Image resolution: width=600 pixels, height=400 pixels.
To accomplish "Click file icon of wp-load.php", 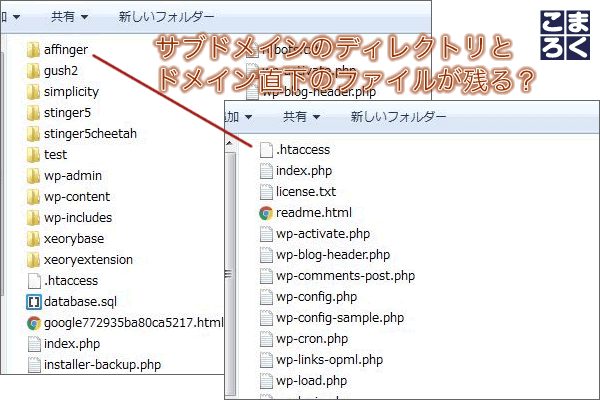I will click(266, 381).
